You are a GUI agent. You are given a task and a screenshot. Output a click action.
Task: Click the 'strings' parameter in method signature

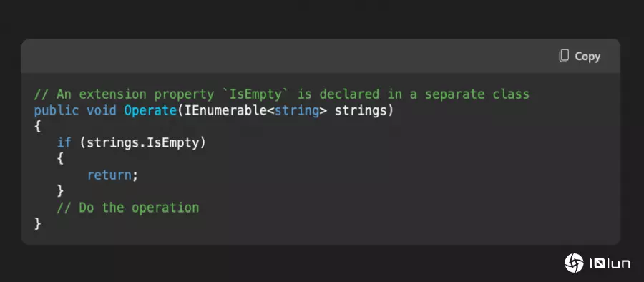361,110
